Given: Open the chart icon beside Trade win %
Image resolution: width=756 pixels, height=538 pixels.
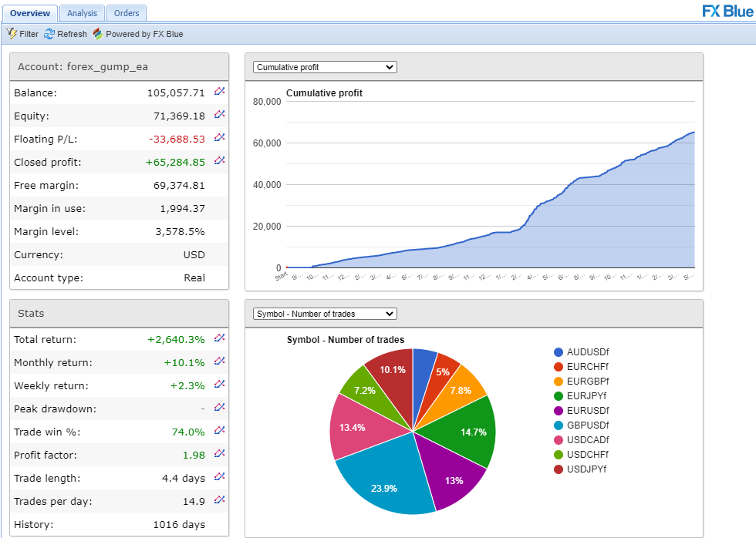Looking at the screenshot, I should tap(219, 430).
